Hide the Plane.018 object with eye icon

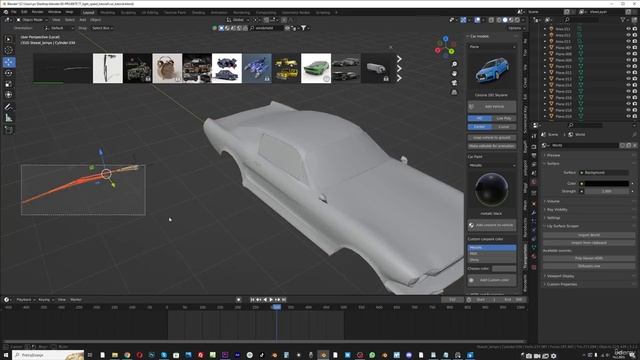tap(628, 110)
